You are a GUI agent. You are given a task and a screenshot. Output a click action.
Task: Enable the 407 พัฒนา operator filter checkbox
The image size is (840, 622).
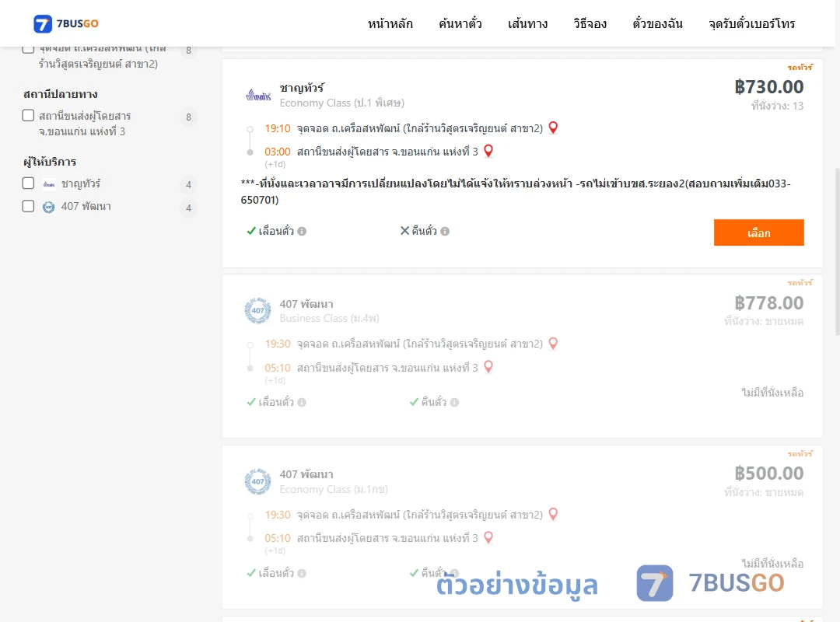pyautogui.click(x=29, y=206)
